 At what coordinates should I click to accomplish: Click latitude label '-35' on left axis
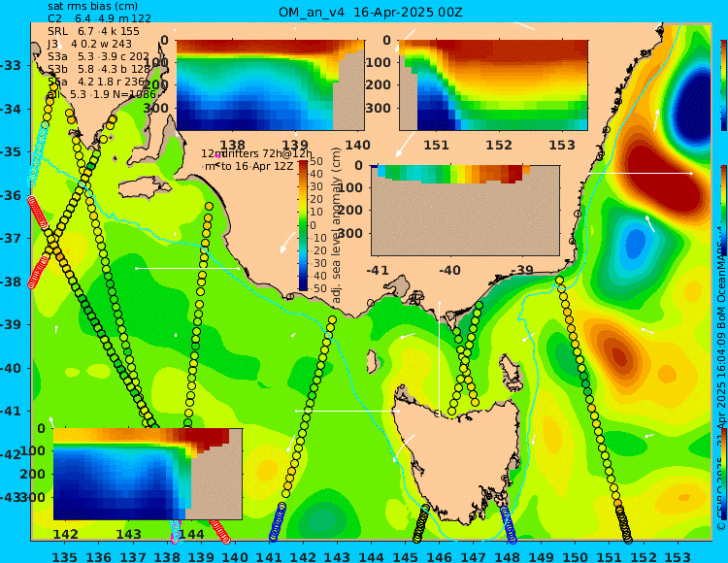tap(11, 151)
